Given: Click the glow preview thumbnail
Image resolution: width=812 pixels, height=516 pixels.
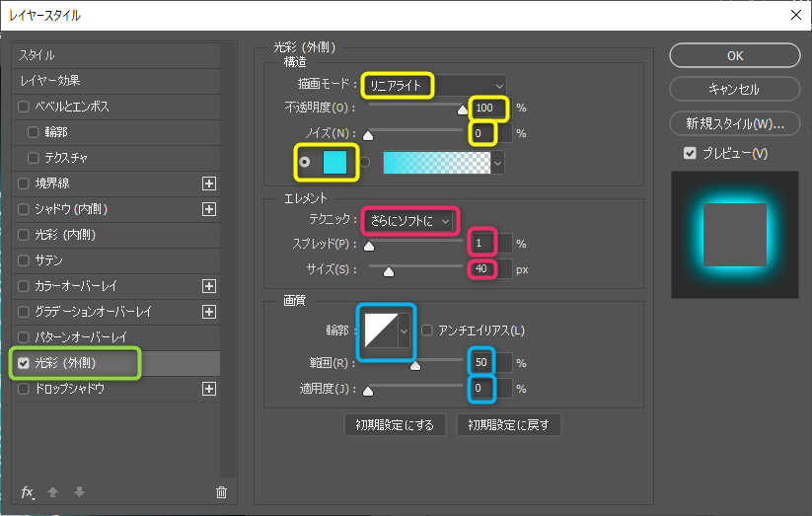Looking at the screenshot, I should (x=735, y=235).
